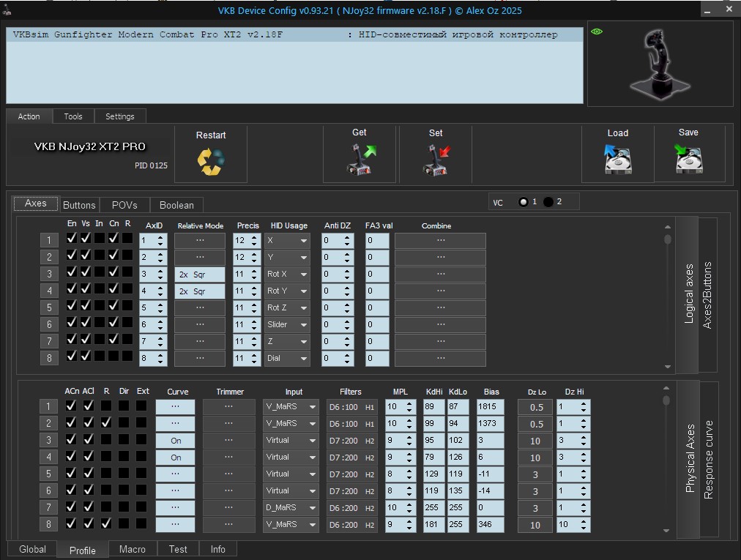Click Relative Mode button for axis 1
The image size is (741, 560).
[200, 241]
